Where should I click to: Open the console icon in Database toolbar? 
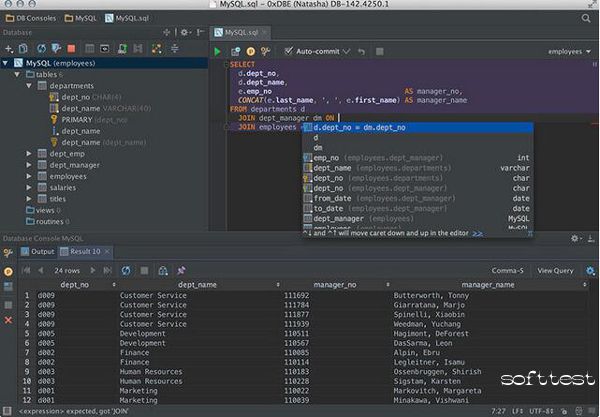(x=104, y=49)
